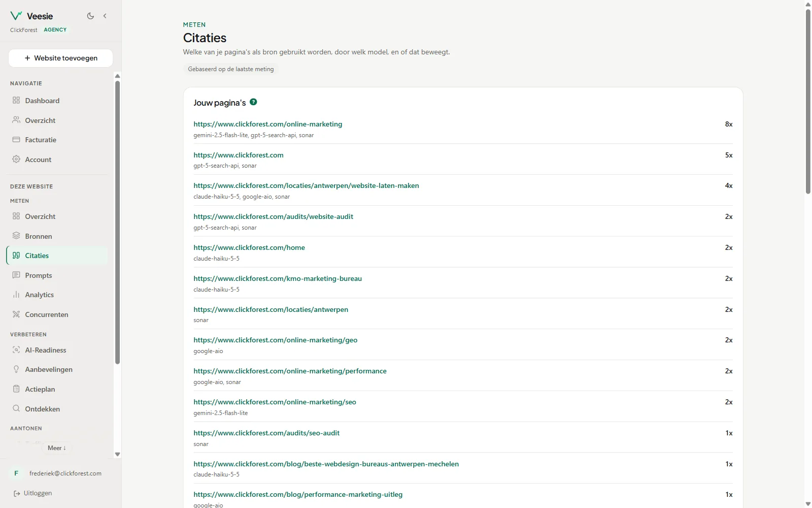Collapse sidebar using the chevron arrow
812x508 pixels.
click(x=105, y=16)
